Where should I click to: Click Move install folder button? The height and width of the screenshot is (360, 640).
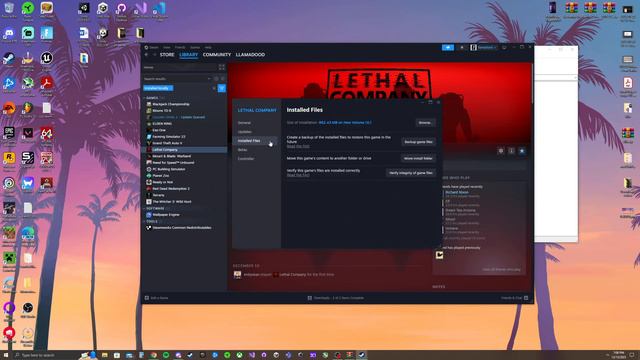pos(418,158)
